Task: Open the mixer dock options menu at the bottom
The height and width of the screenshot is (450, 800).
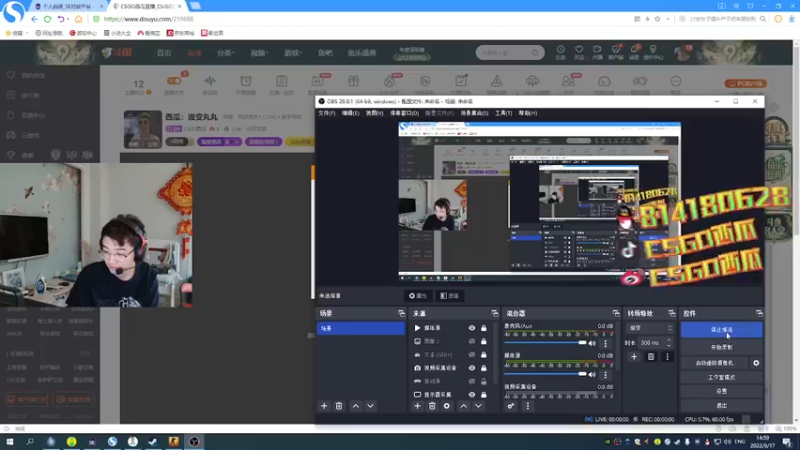Action: (528, 406)
